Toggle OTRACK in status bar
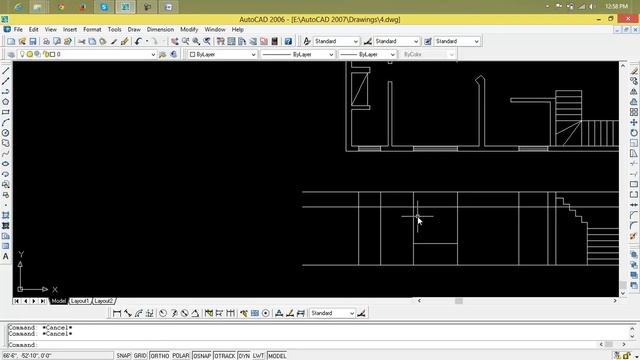This screenshot has height=360, width=640. pyautogui.click(x=224, y=356)
